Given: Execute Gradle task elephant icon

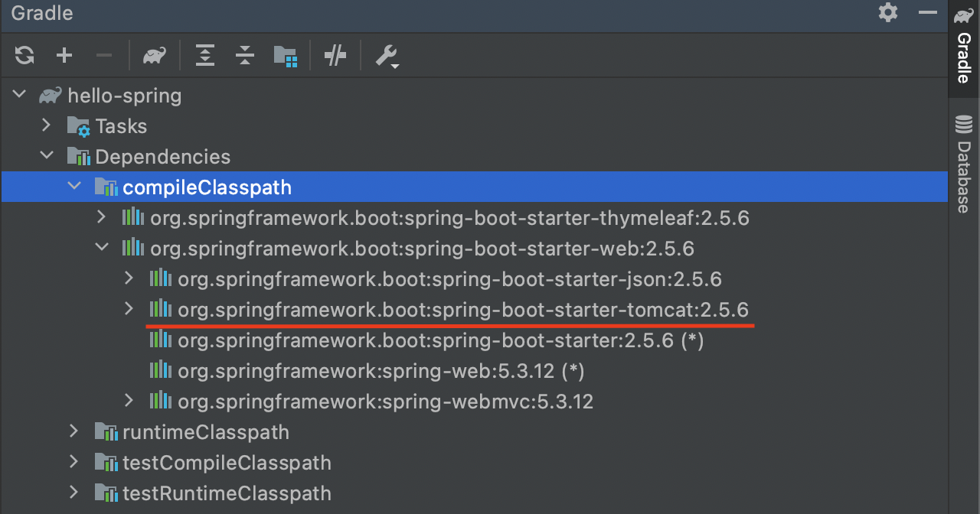Looking at the screenshot, I should [x=155, y=55].
